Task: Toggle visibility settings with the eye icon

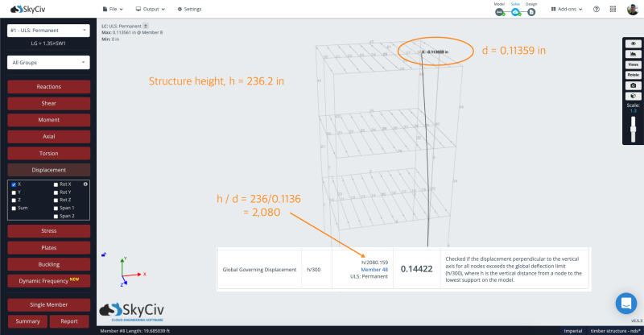Action: [633, 43]
